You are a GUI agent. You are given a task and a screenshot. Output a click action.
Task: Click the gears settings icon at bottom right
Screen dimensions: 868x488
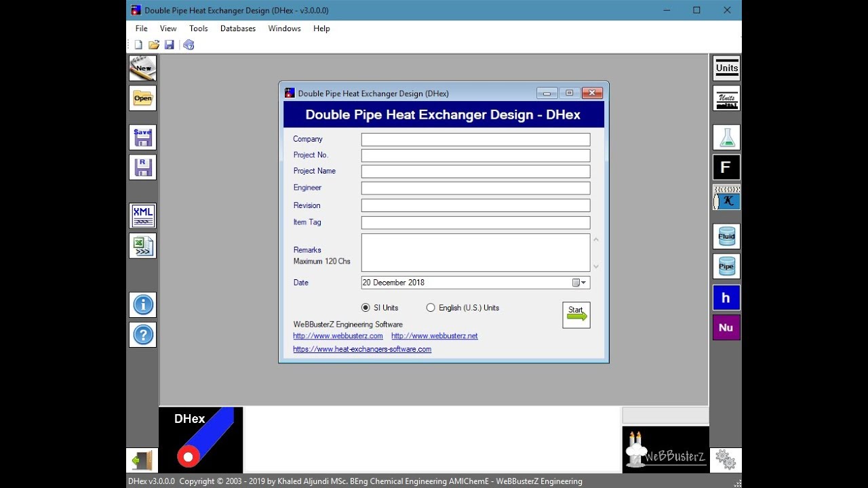click(x=726, y=460)
